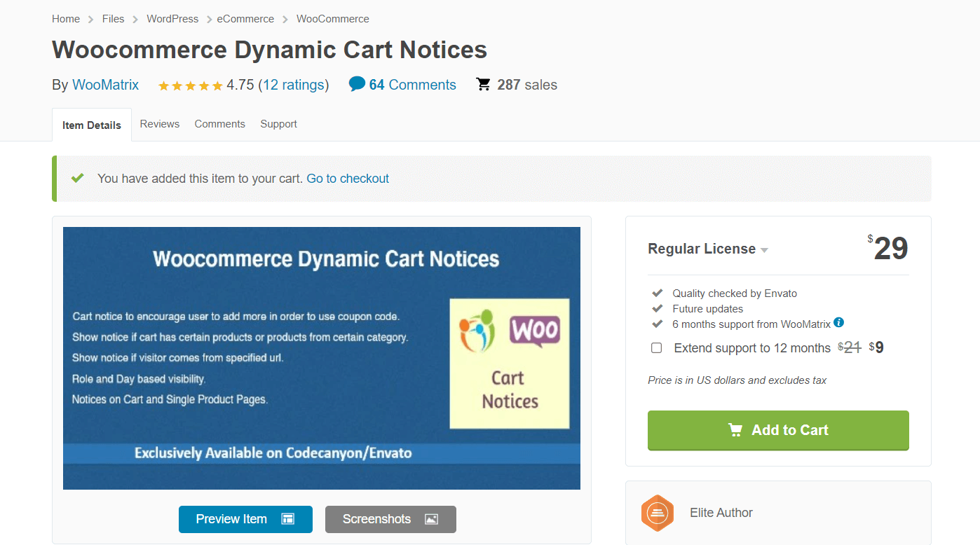Screen dimensions: 980x545
Task: Select the Item Details tab
Action: coord(92,125)
